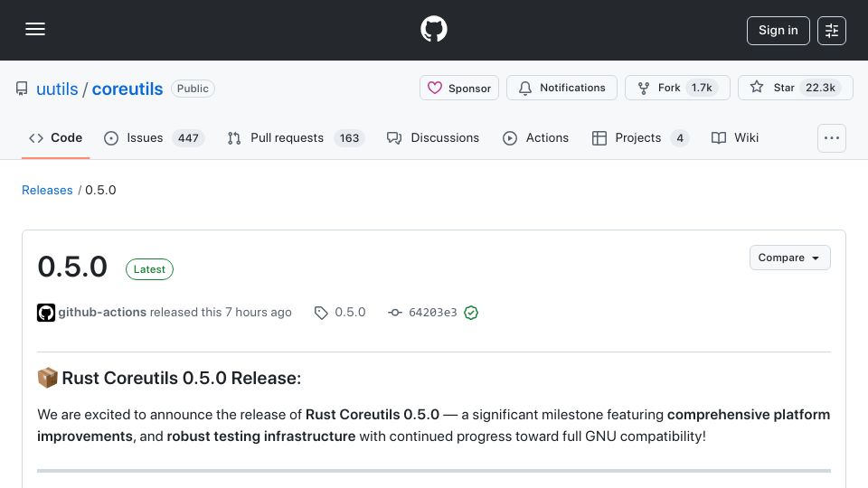Expand additional navigation options ellipsis
Image resolution: width=868 pixels, height=488 pixels.
832,137
